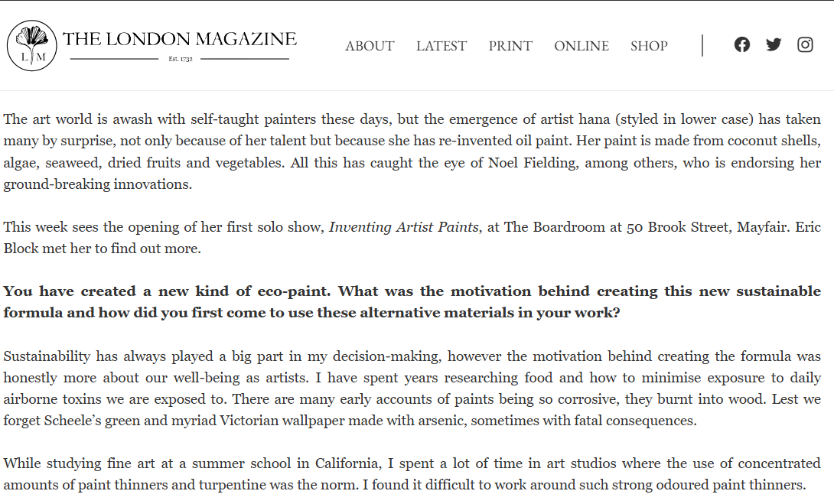Click the Est. 1732 text under logo

(x=181, y=59)
